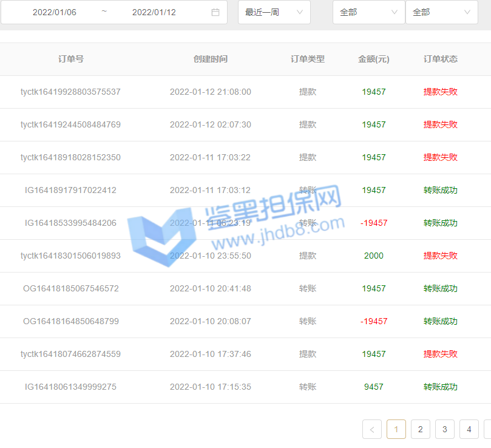Click the 金额(元) column header
This screenshot has height=448, width=491.
tap(374, 59)
